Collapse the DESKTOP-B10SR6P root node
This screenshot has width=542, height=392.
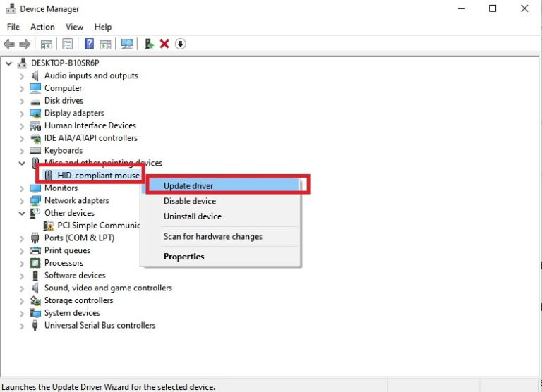click(x=9, y=63)
